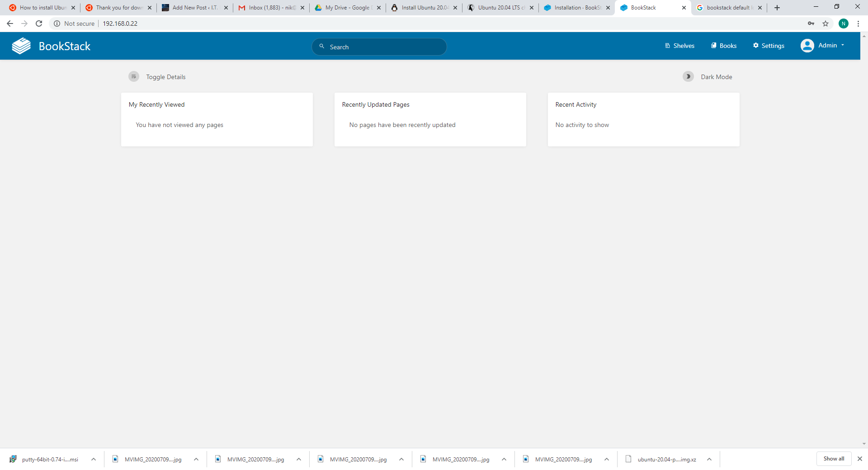Reload the page with refresh button
The image size is (868, 470).
[x=39, y=23]
